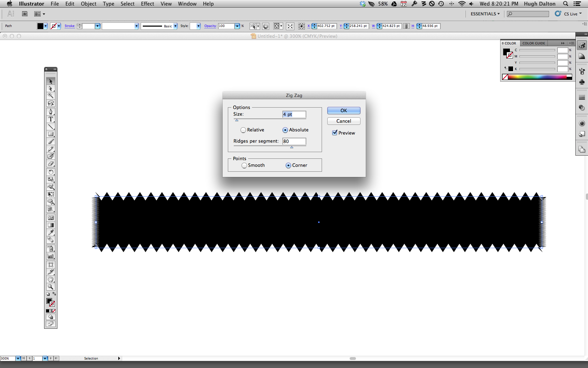
Task: Open the CS Live dropdown
Action: [x=573, y=14]
